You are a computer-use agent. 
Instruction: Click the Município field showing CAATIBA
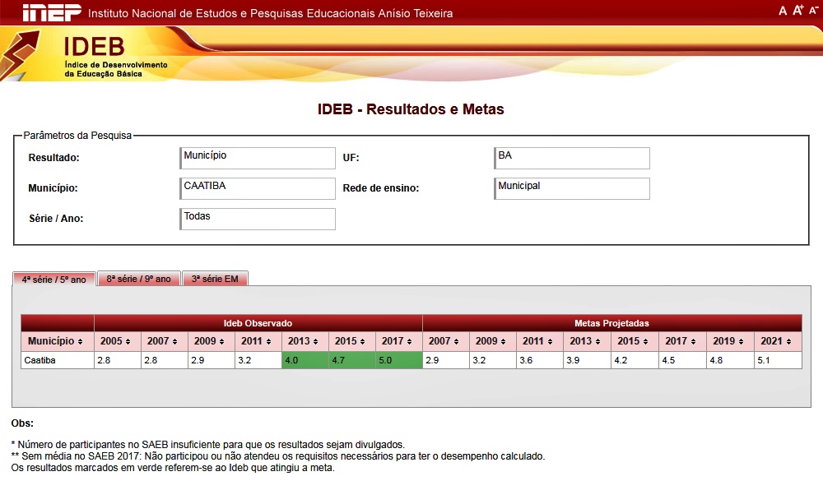[258, 188]
